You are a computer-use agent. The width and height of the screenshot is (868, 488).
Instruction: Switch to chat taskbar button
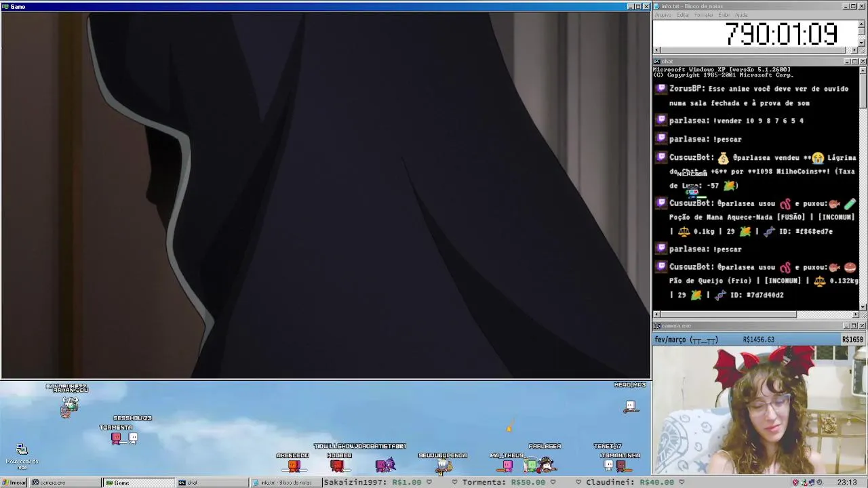[x=212, y=483]
